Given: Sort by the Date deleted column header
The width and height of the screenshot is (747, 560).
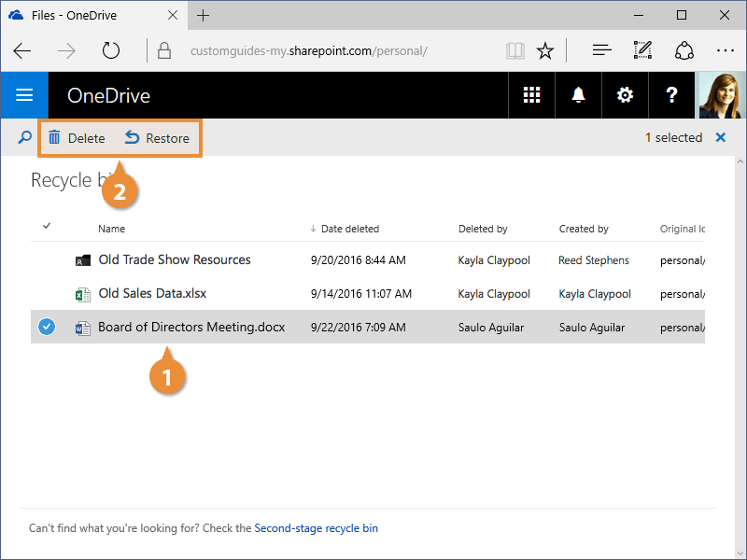Looking at the screenshot, I should tap(349, 229).
